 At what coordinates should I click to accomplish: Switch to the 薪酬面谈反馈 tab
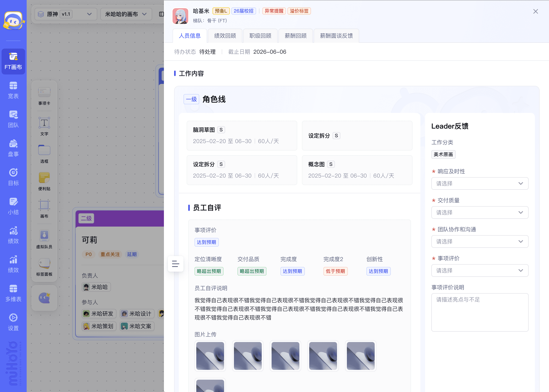point(336,36)
